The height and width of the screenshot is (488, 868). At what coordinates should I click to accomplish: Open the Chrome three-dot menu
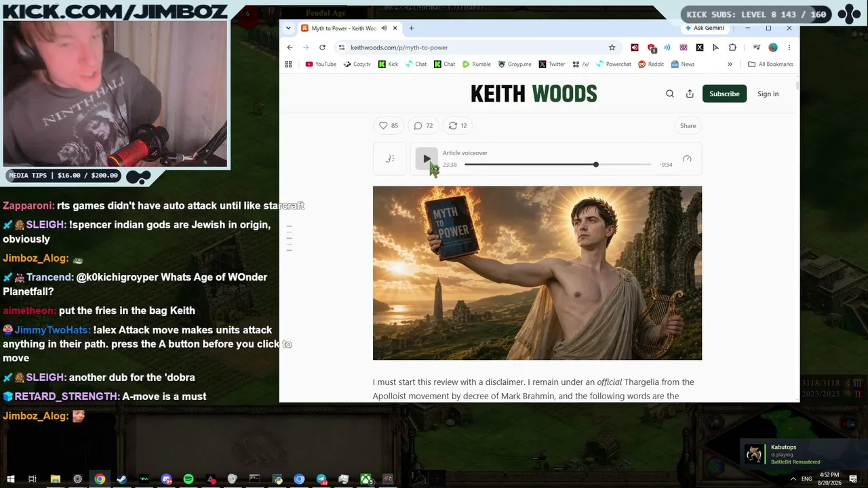pos(789,47)
